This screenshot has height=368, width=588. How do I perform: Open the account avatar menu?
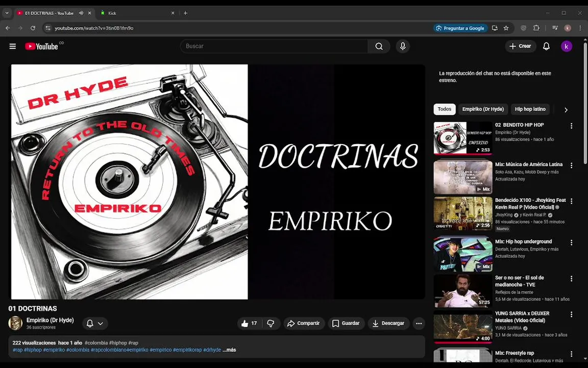pos(566,46)
